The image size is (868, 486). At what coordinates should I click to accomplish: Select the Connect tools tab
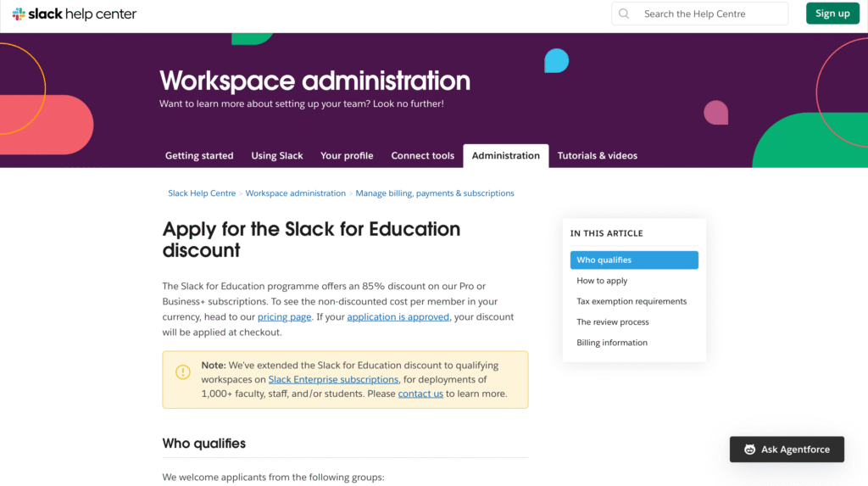tap(423, 156)
